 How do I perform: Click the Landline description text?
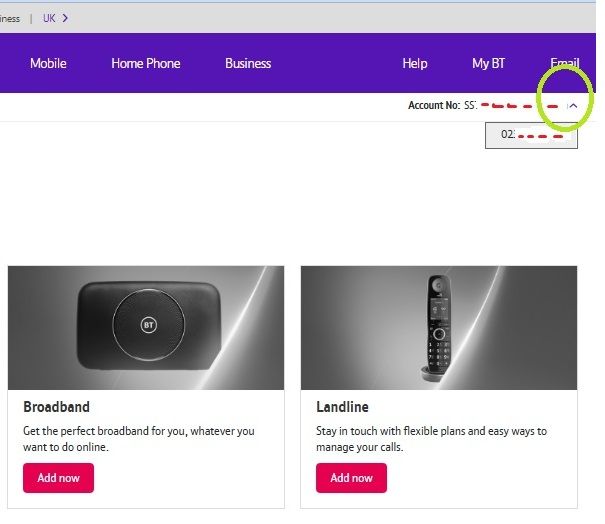[x=431, y=439]
